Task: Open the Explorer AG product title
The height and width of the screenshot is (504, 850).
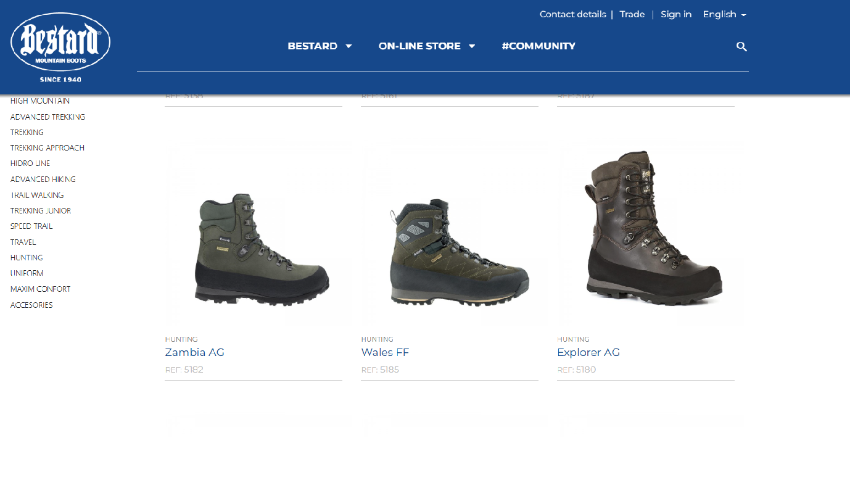Action: tap(588, 352)
